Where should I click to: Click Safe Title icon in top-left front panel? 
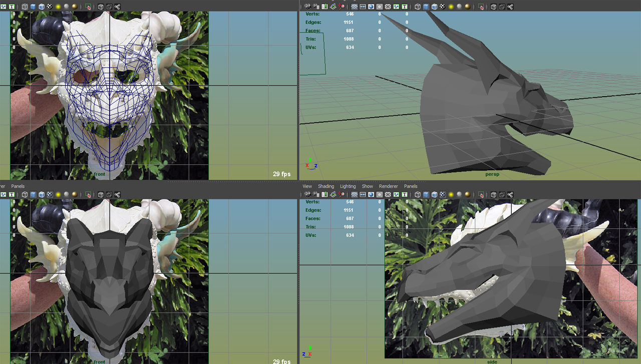(11, 7)
